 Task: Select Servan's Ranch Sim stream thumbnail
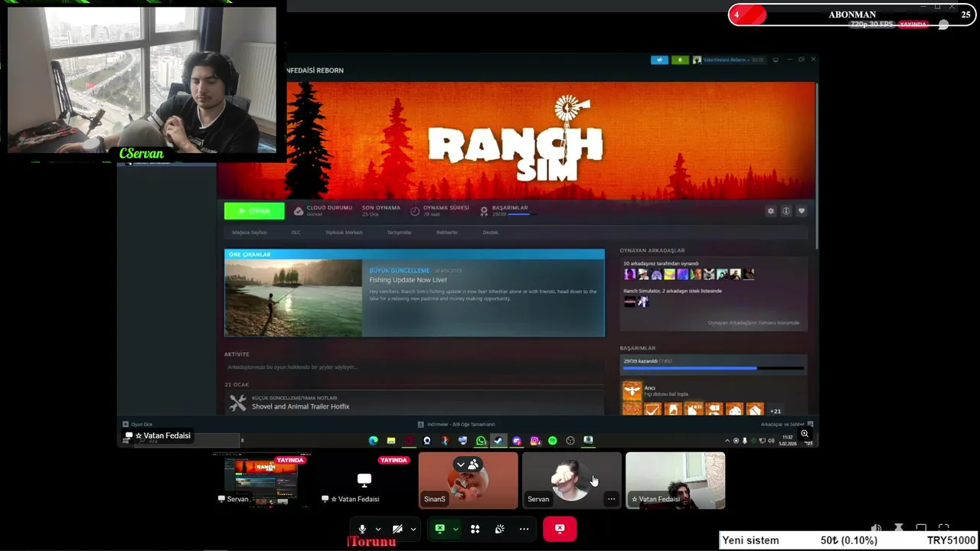[261, 480]
